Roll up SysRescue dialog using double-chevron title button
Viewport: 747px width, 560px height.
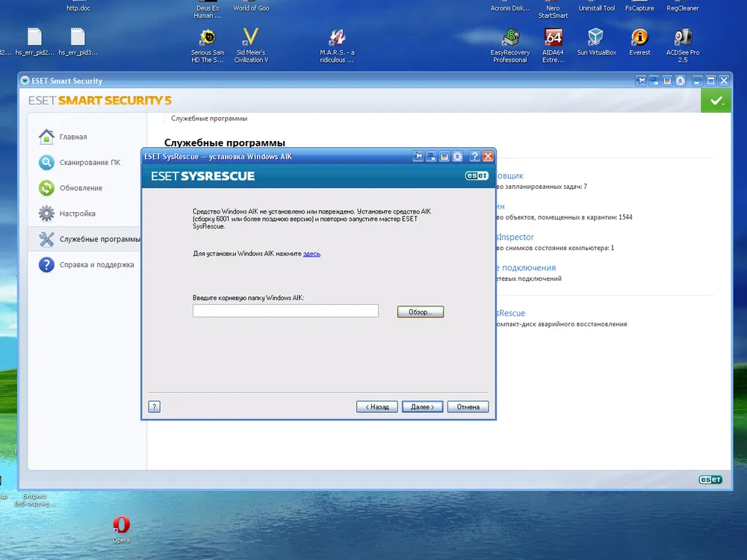pyautogui.click(x=457, y=156)
